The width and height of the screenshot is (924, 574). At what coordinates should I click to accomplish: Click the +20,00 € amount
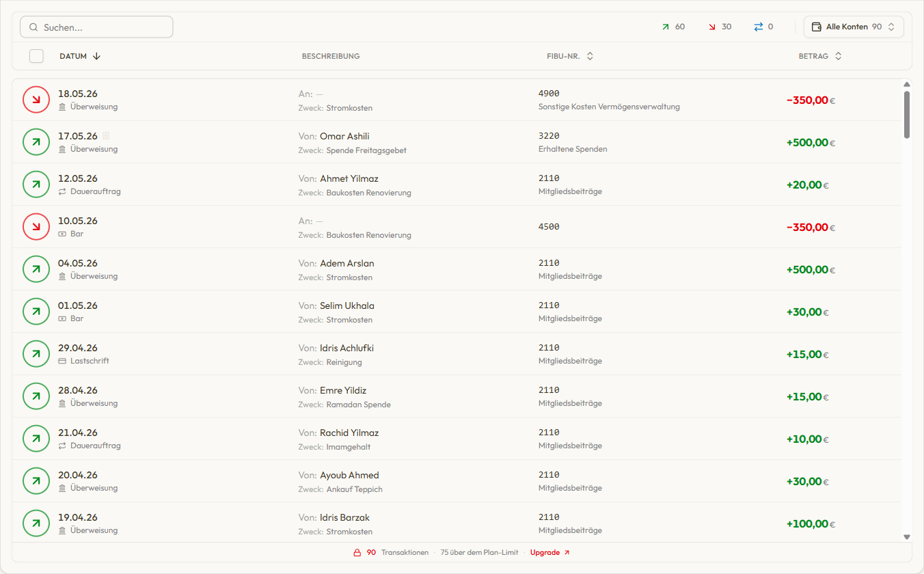[x=808, y=185]
